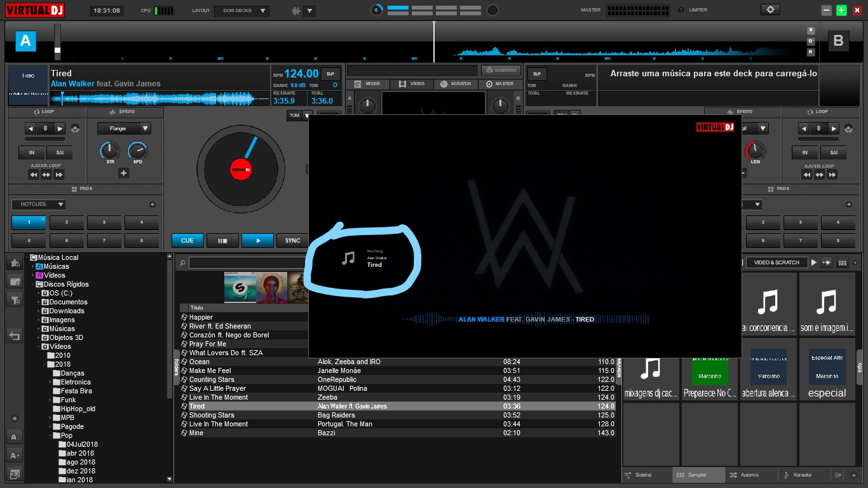Increase browser font size with A+ icon

[x=15, y=456]
